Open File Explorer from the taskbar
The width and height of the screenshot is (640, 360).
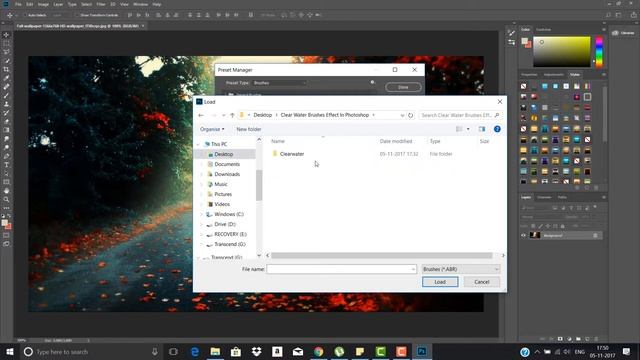click(x=215, y=351)
